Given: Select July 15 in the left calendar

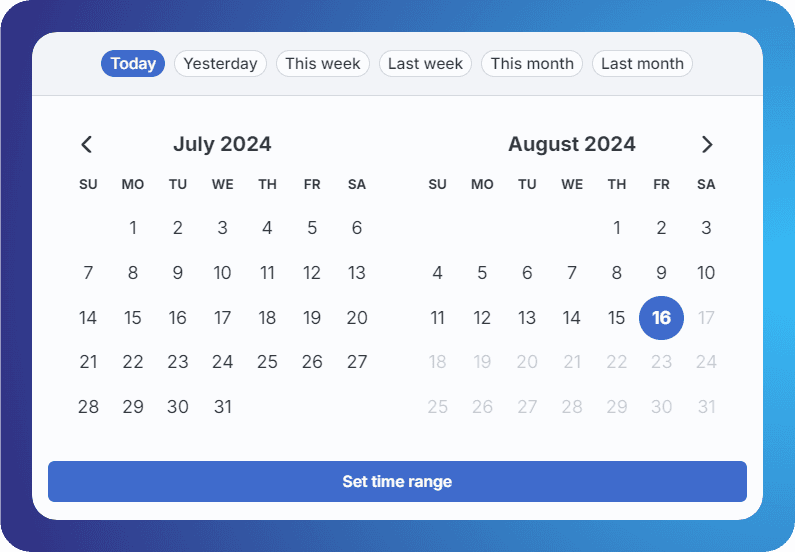Looking at the screenshot, I should coord(133,318).
